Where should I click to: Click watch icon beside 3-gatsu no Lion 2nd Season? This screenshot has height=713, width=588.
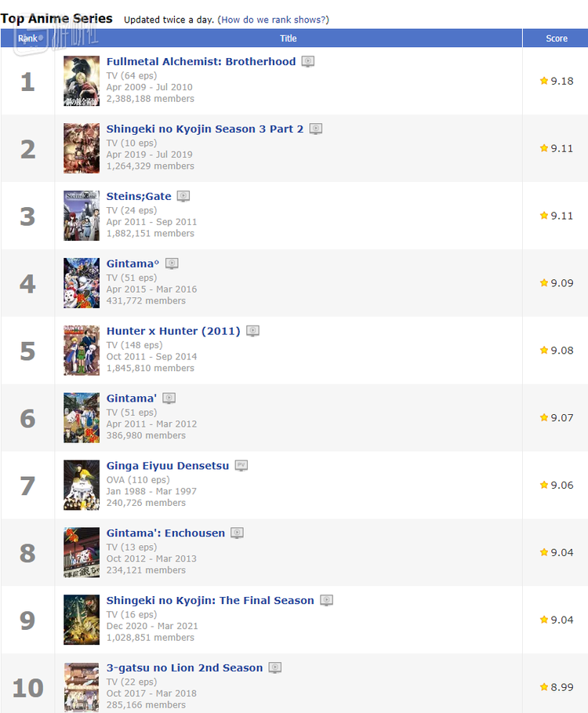click(x=275, y=668)
